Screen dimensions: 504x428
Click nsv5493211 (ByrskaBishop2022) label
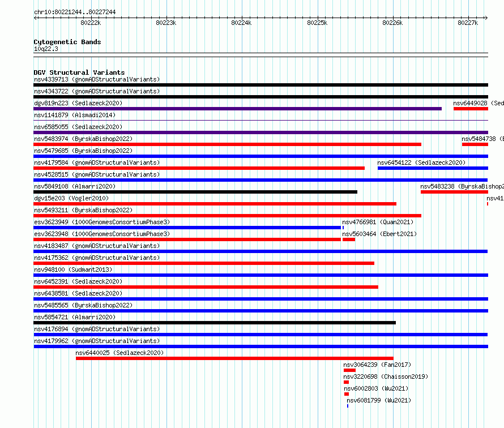(83, 210)
